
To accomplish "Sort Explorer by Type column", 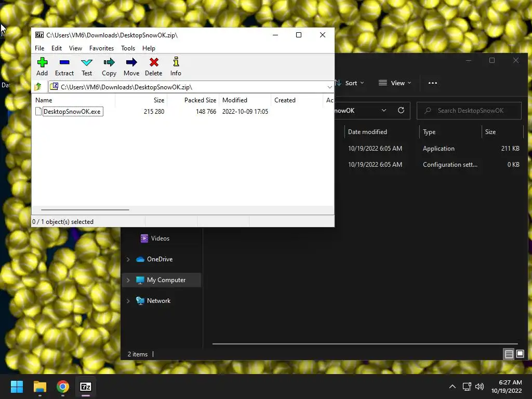I will coord(450,132).
